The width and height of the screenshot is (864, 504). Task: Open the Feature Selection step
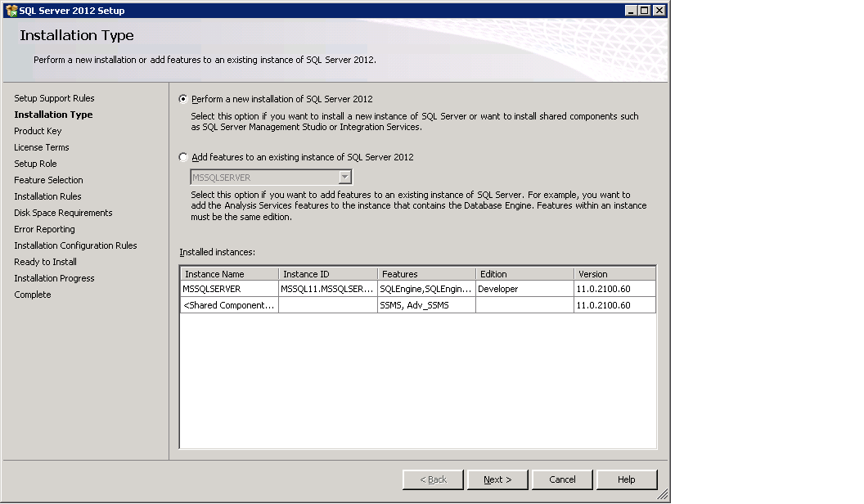coord(48,180)
